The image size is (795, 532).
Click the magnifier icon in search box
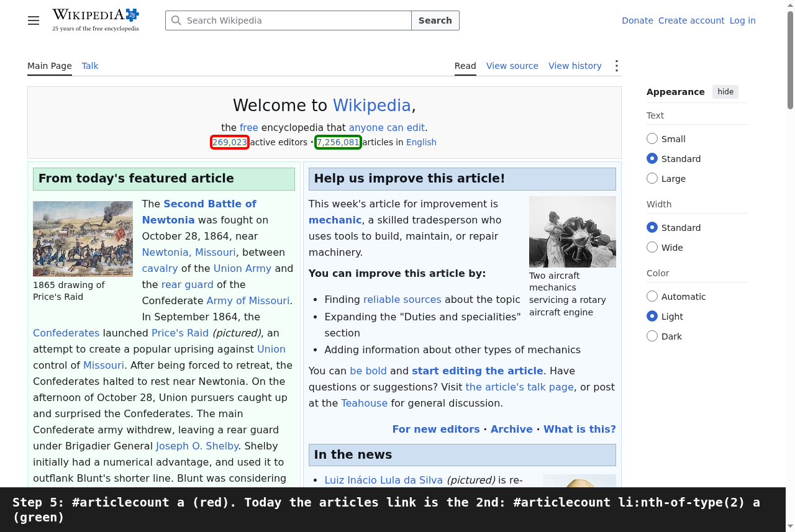point(176,20)
